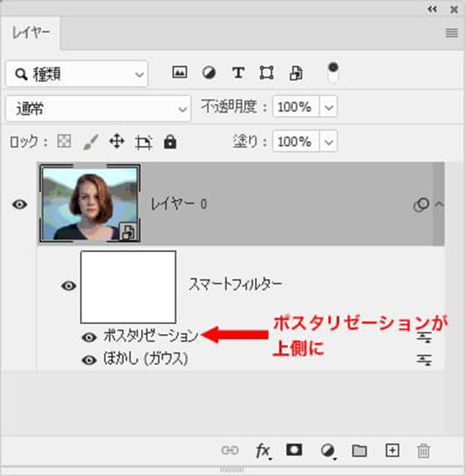Open the 塗り fill slider arrow
The image size is (465, 476).
(329, 141)
